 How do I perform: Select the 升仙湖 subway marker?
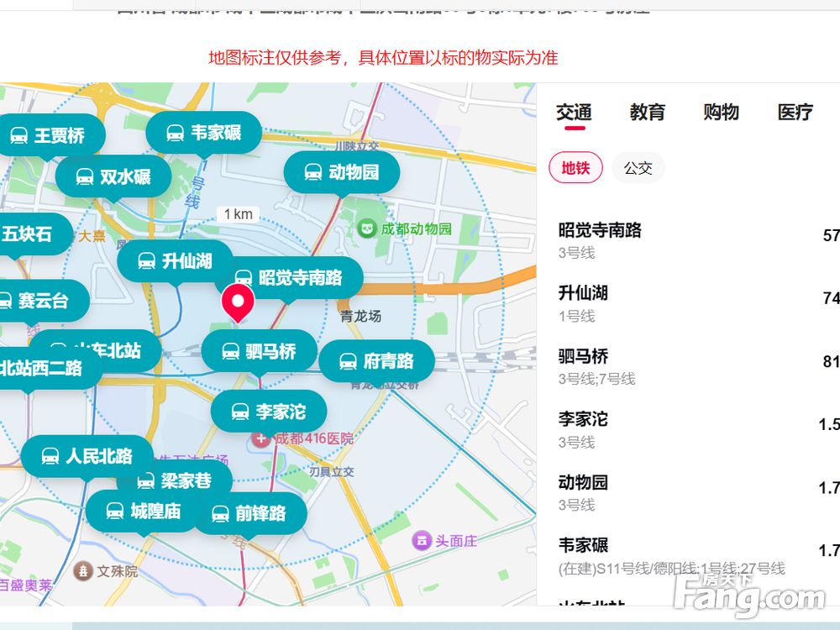click(176, 261)
